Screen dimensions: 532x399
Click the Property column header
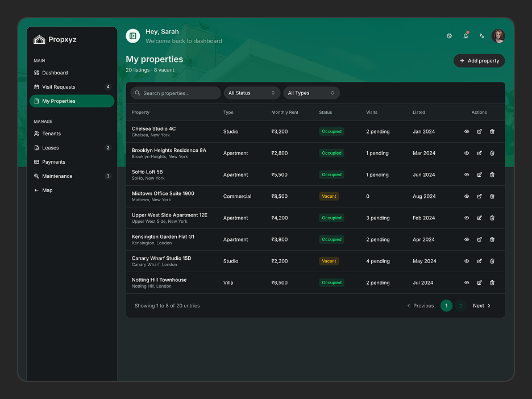(140, 113)
